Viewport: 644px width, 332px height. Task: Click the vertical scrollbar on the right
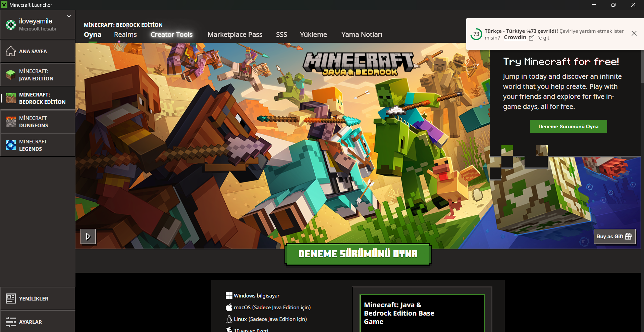[x=642, y=67]
